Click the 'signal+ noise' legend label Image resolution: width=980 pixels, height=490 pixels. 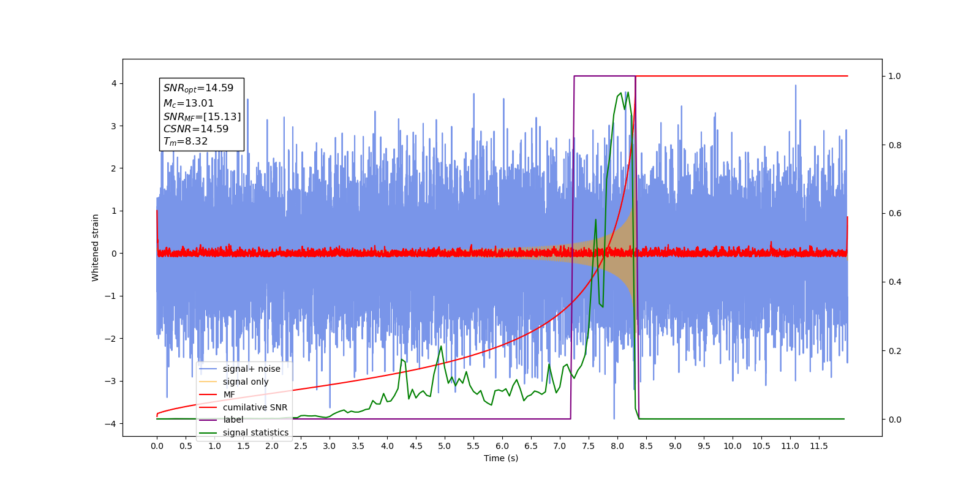tap(252, 369)
